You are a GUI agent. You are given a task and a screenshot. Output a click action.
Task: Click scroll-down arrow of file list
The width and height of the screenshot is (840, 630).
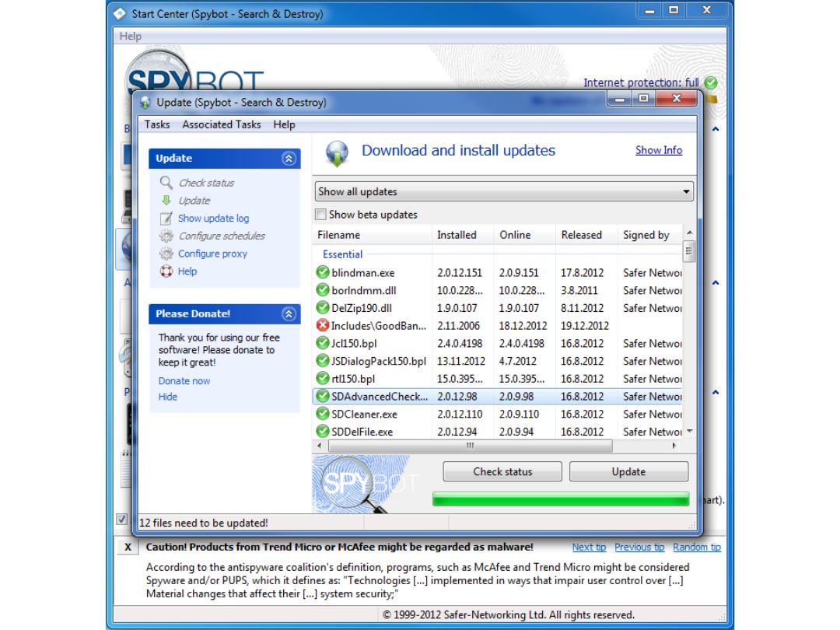(x=689, y=431)
